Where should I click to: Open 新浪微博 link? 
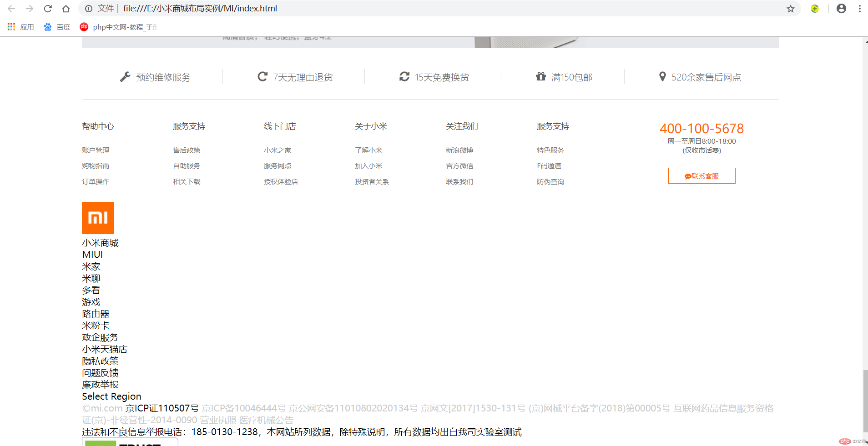click(459, 150)
